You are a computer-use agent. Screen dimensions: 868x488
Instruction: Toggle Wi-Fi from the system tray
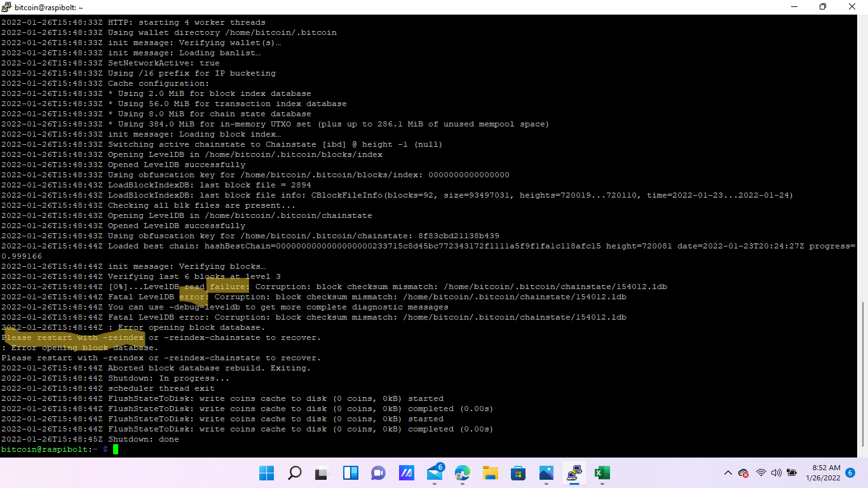pos(761,473)
